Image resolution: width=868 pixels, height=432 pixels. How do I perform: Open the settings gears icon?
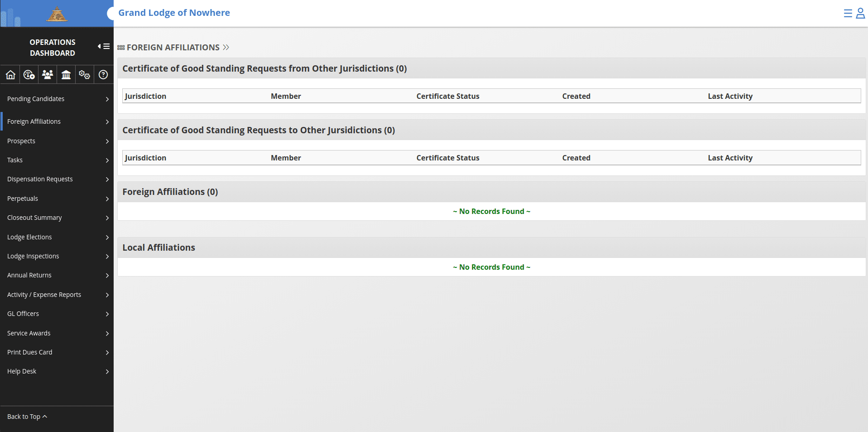click(85, 75)
